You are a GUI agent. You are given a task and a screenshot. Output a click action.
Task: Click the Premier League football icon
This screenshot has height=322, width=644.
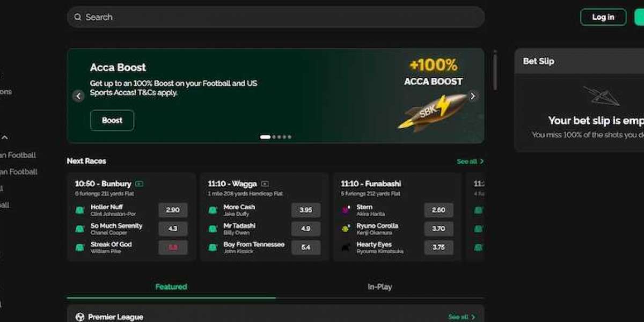(80, 317)
